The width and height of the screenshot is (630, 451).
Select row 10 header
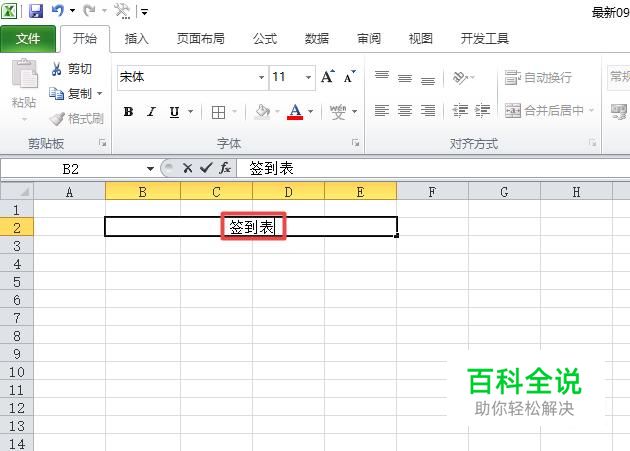(16, 372)
